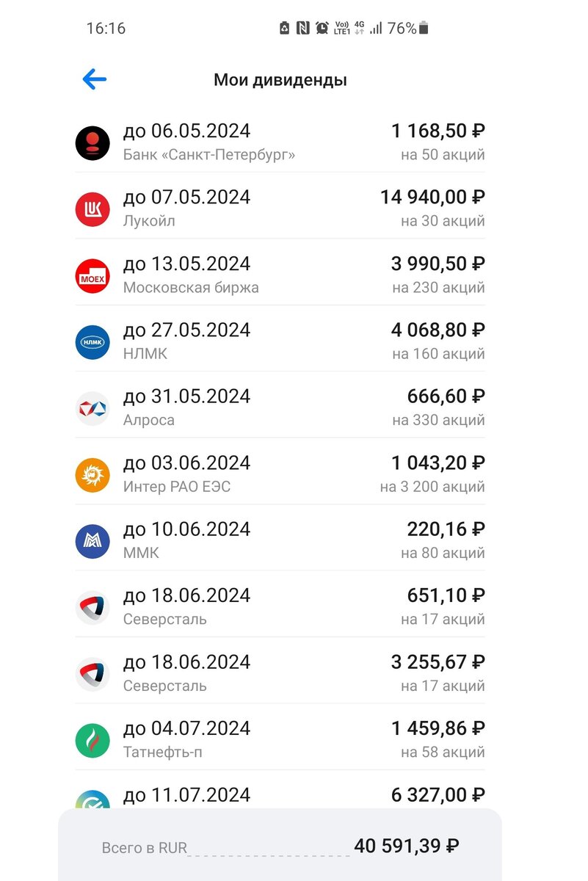The width and height of the screenshot is (588, 881).
Task: Tap the red Lukoil logo
Action: [92, 209]
